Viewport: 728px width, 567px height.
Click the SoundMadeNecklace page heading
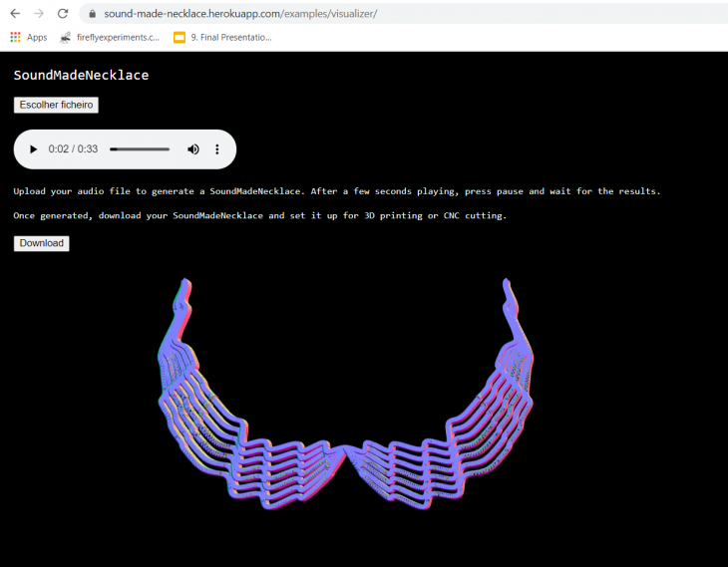[x=81, y=75]
